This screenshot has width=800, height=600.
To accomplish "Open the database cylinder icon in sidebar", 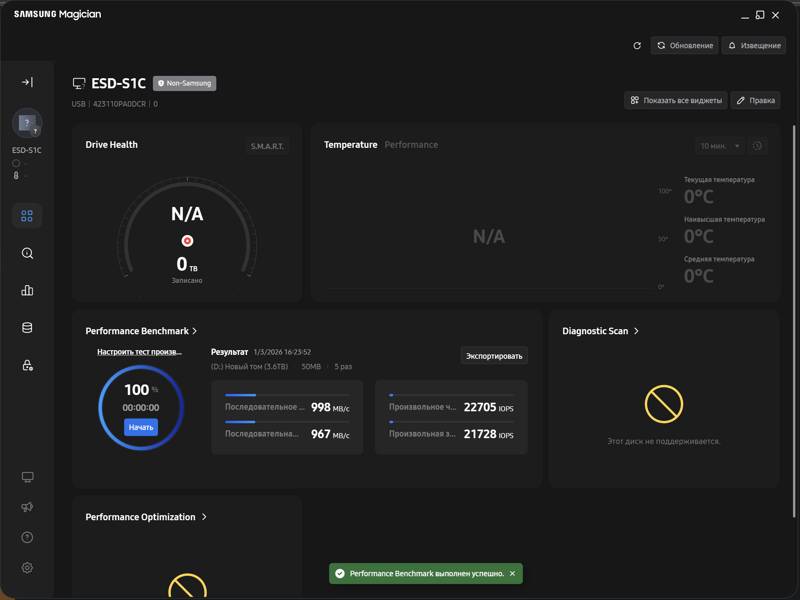I will coord(27,328).
